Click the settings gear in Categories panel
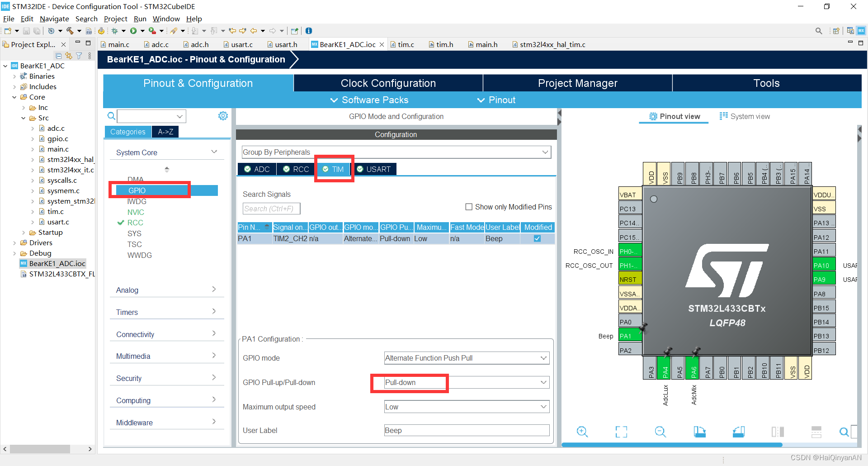 click(223, 116)
